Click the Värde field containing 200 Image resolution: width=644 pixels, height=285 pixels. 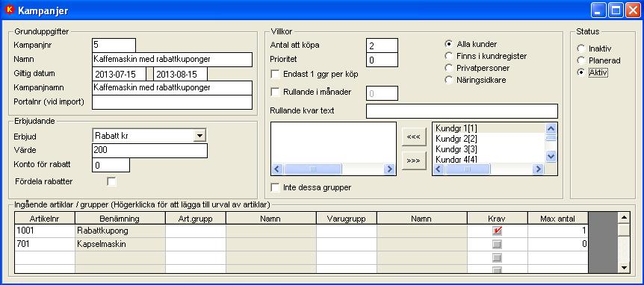click(x=149, y=151)
